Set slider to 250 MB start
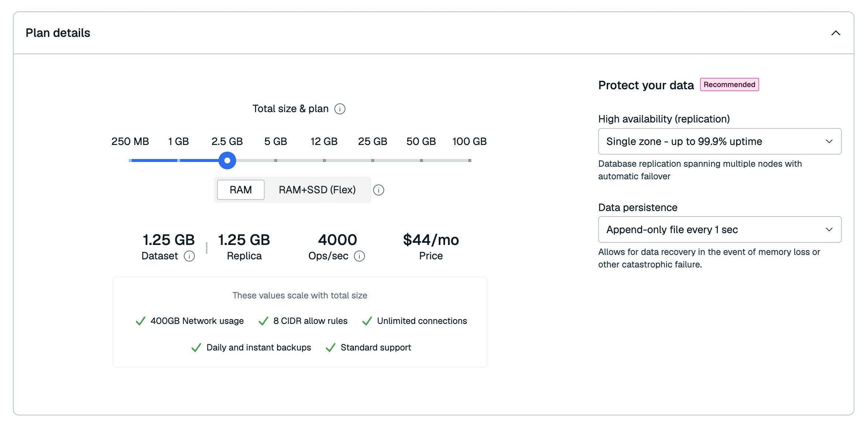868x425 pixels. 130,160
